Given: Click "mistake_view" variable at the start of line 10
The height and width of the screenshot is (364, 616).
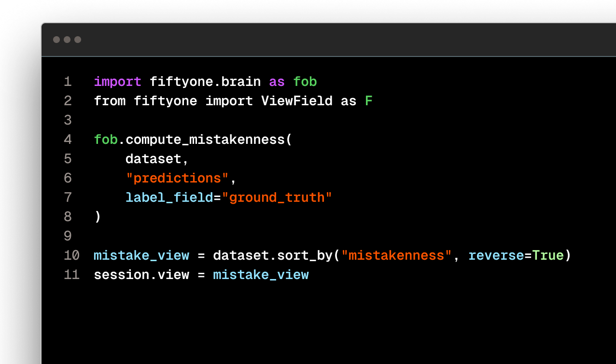Looking at the screenshot, I should (141, 256).
